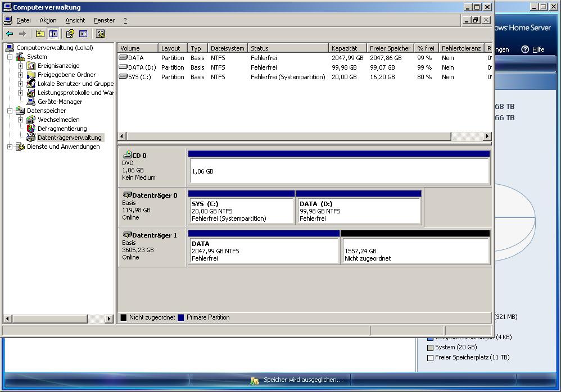
Task: Click the black Nicht zugeordnet legend swatch
Action: pyautogui.click(x=124, y=317)
